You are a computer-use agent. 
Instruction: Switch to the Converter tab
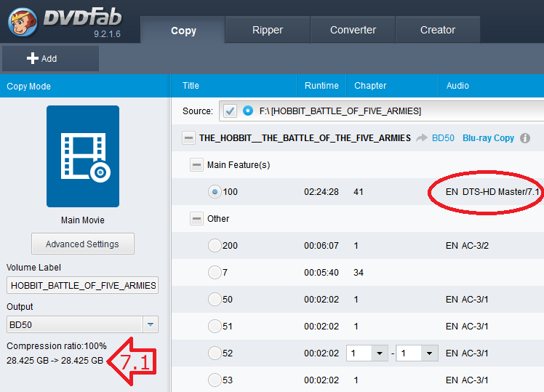pyautogui.click(x=353, y=30)
